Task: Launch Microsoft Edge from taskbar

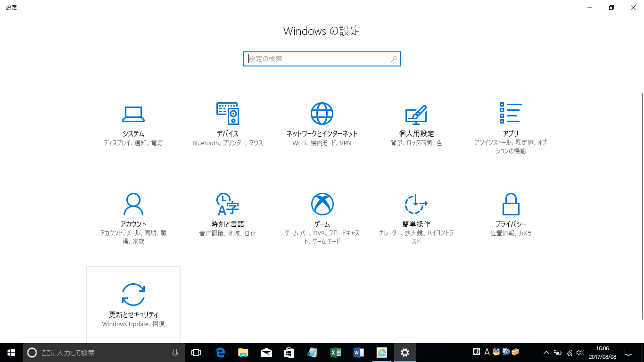Action: pyautogui.click(x=220, y=353)
